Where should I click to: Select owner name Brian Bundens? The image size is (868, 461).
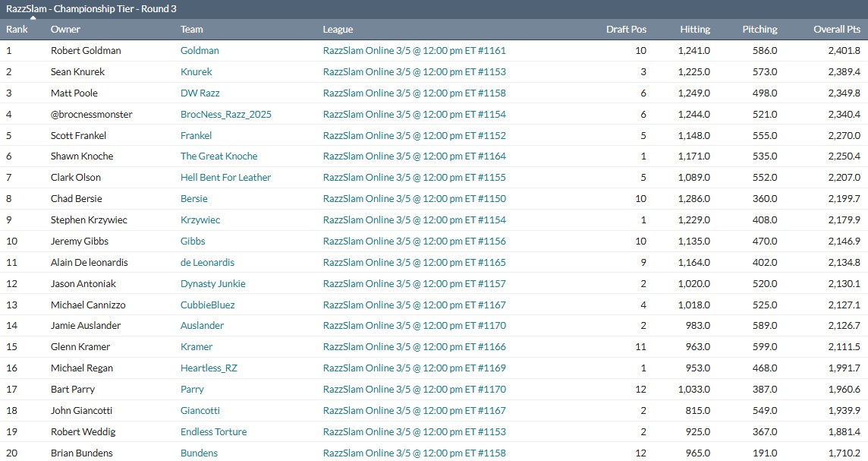81,453
